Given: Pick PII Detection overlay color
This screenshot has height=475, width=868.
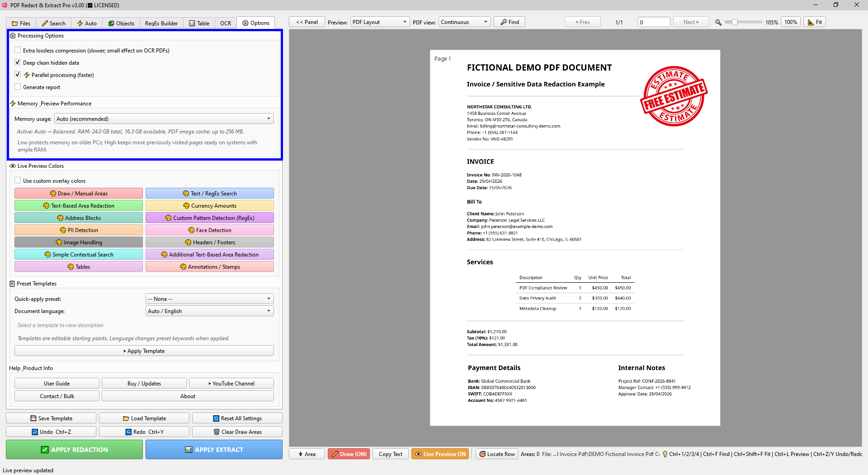Looking at the screenshot, I should point(79,230).
